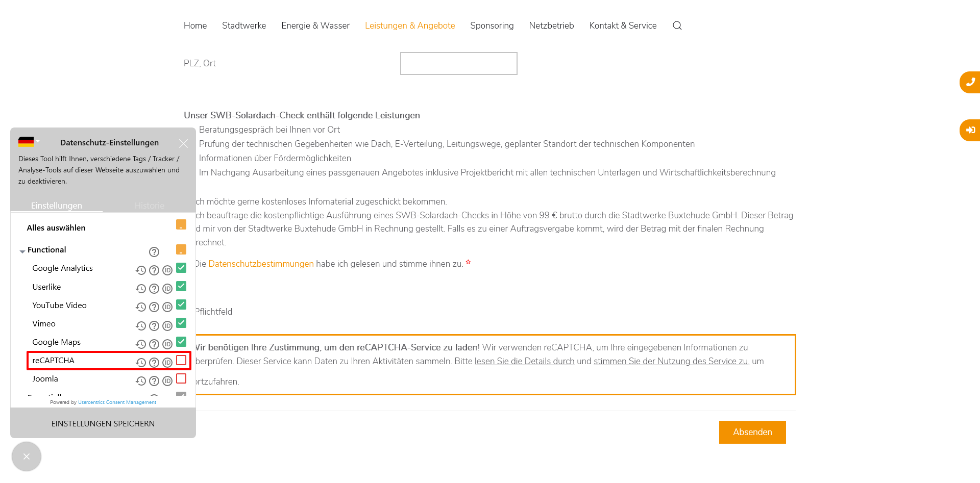The image size is (980, 483).
Task: Open the search magnifier in the navigation
Action: (x=677, y=26)
